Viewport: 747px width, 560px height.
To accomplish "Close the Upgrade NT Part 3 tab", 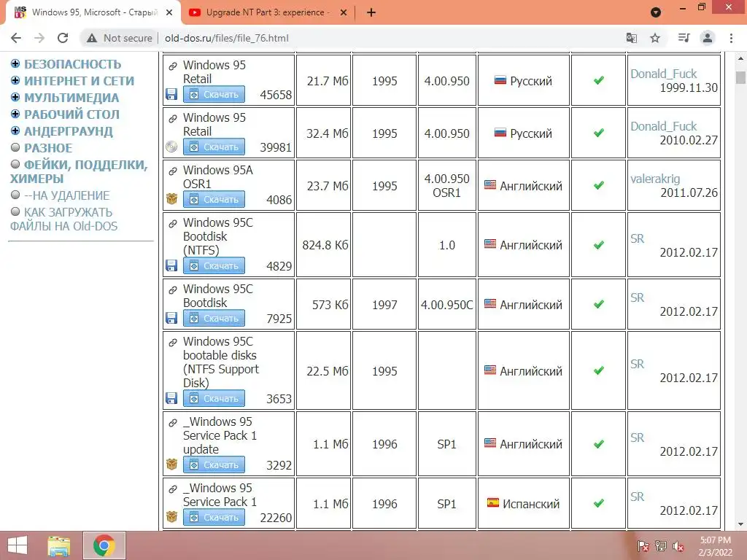I will (344, 12).
